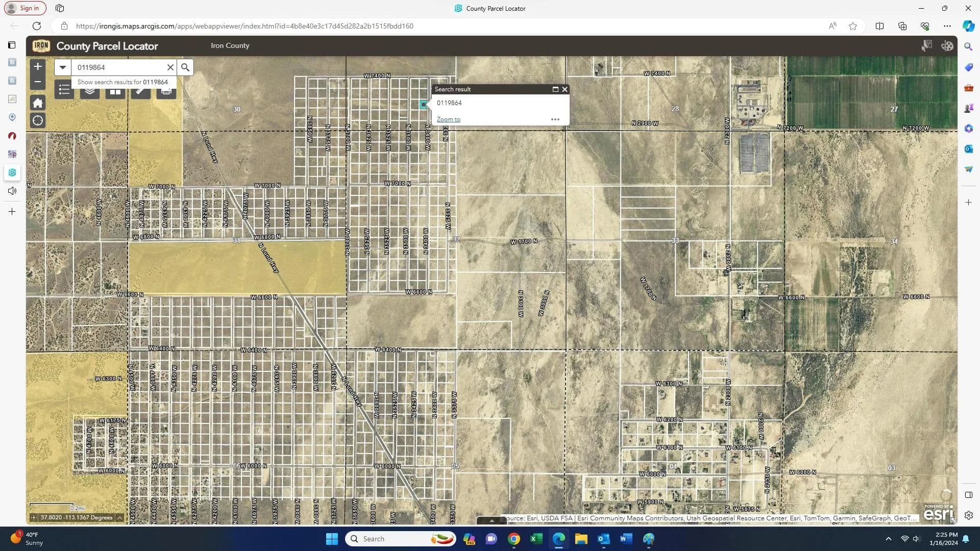The width and height of the screenshot is (980, 551).
Task: Expand the coordinate format arrow beside the Degrees readout
Action: (119, 517)
